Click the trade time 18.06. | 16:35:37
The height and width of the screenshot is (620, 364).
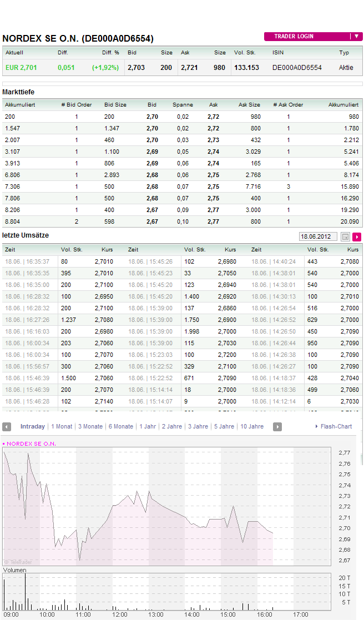click(27, 262)
